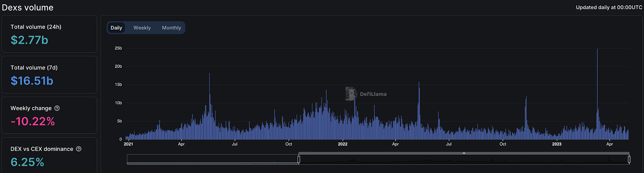Click the left handle of the range slider
Viewport: 644px width, 173px height.
(299, 159)
